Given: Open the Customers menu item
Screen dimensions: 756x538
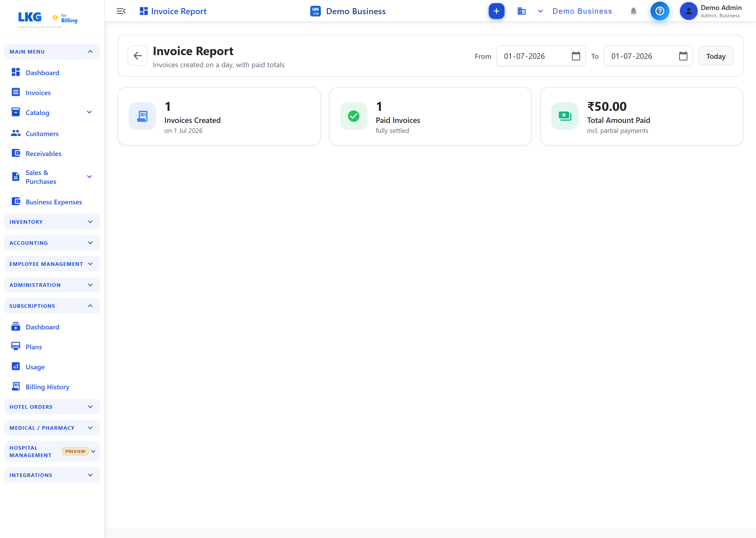Looking at the screenshot, I should [x=52, y=133].
